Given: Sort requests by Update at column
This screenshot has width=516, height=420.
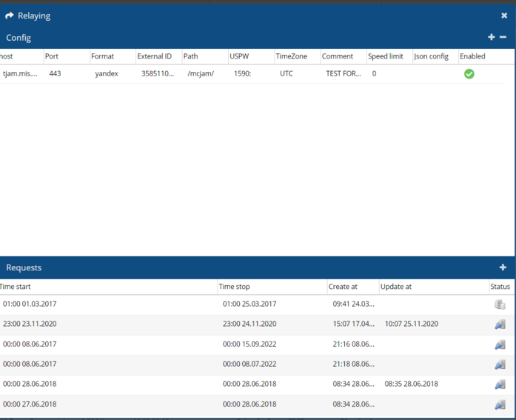Looking at the screenshot, I should pyautogui.click(x=396, y=287).
